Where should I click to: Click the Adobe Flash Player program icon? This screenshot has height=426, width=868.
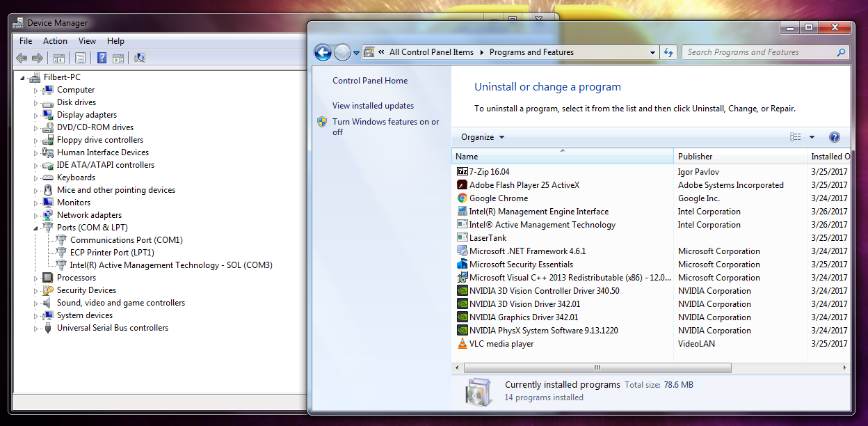coord(463,185)
